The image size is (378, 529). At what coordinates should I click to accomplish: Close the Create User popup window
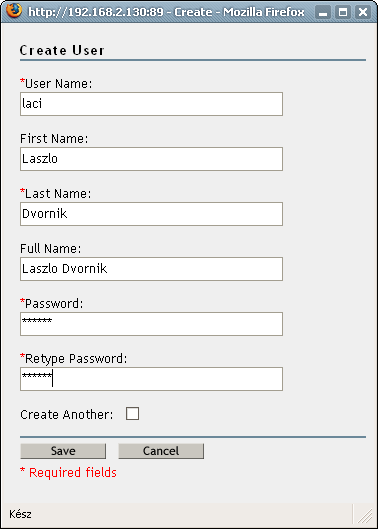363,13
